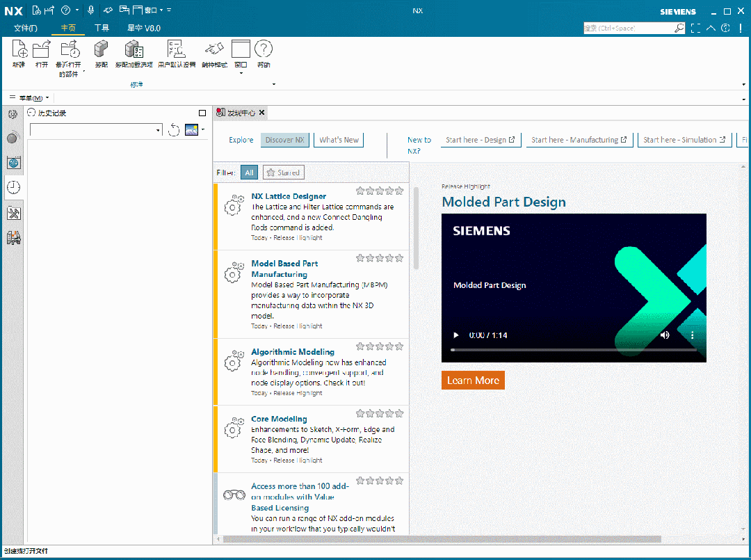Mute the Molded Part Design video
The image size is (751, 560).
(665, 335)
